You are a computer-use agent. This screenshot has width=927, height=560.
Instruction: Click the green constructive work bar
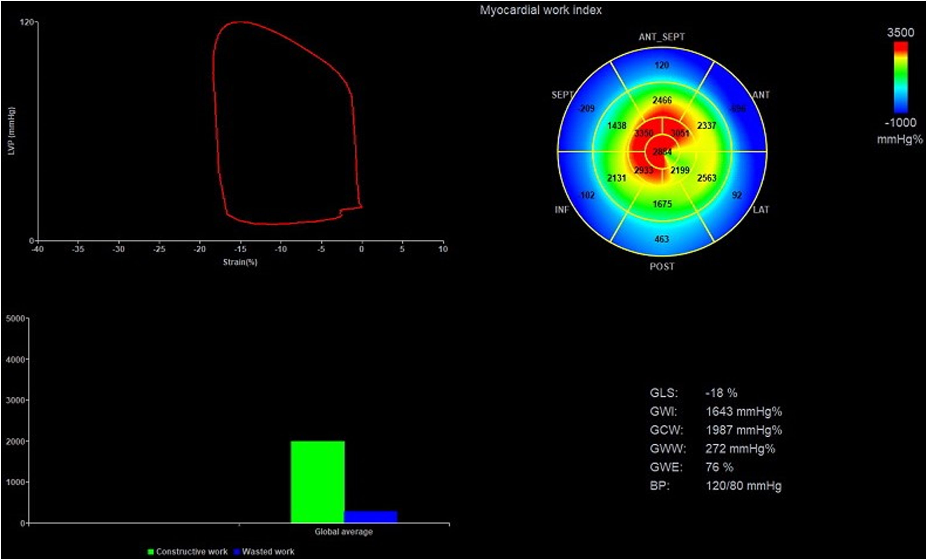[x=317, y=482]
